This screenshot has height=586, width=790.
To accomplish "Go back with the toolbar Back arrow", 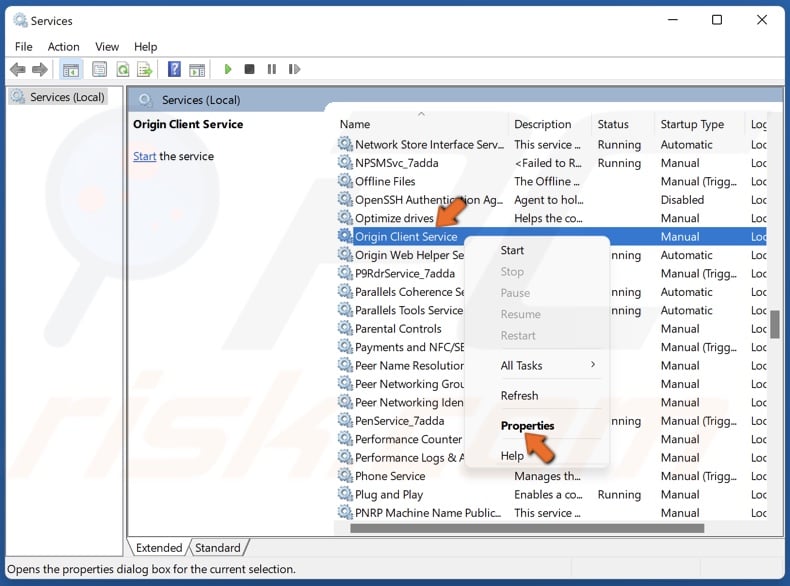I will [18, 69].
